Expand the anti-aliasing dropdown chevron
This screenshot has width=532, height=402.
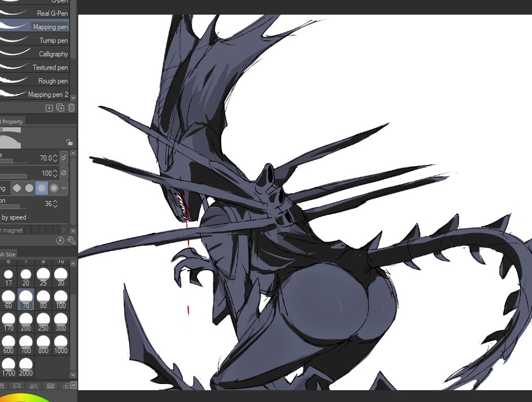(64, 188)
